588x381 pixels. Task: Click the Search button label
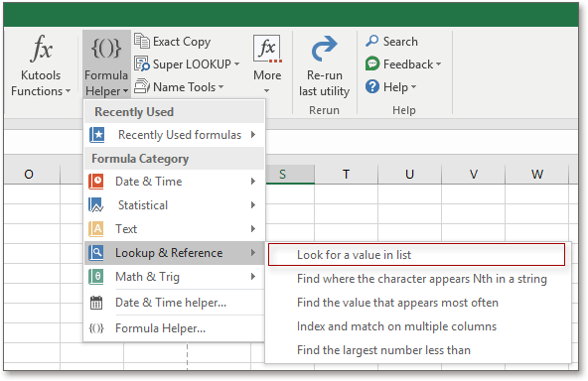(400, 42)
